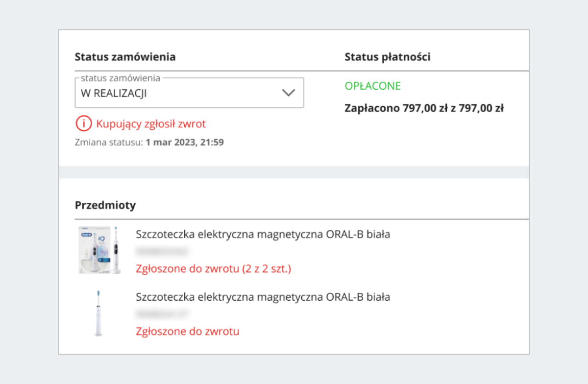Image resolution: width=588 pixels, height=384 pixels.
Task: Open the W REALIZACJI status combo box
Action: [189, 93]
